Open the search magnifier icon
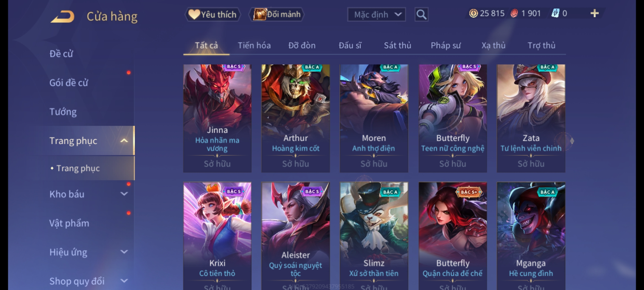This screenshot has height=290, width=644. [x=421, y=15]
